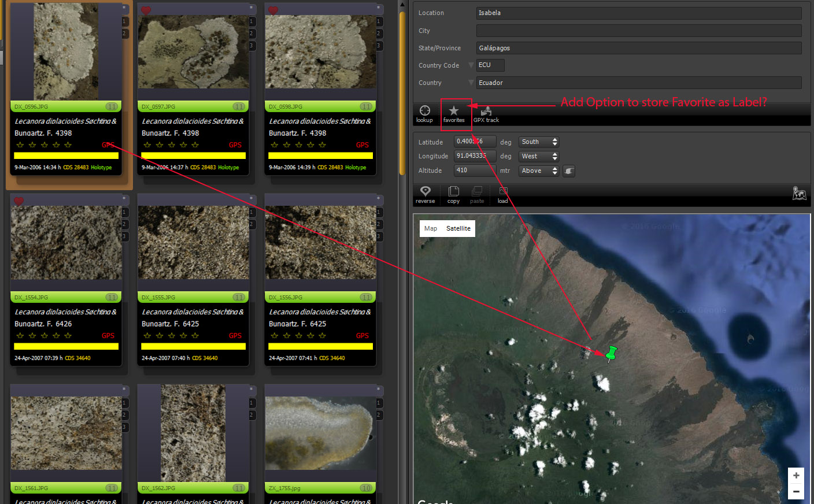Click the Altitude field showing 410
Image resolution: width=814 pixels, height=504 pixels.
point(475,171)
